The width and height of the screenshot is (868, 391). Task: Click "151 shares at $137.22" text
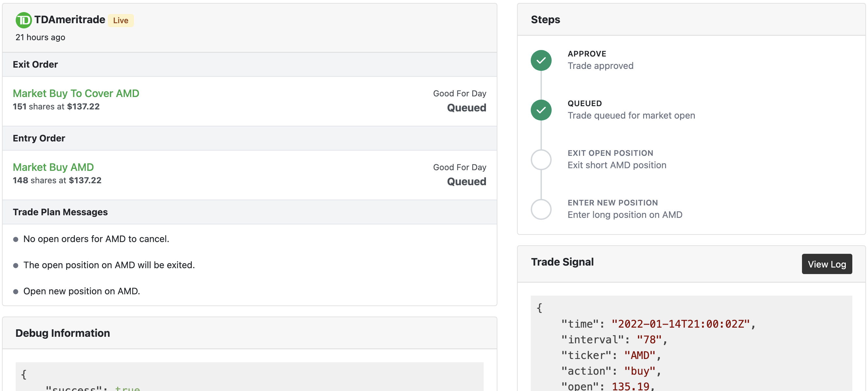(56, 107)
